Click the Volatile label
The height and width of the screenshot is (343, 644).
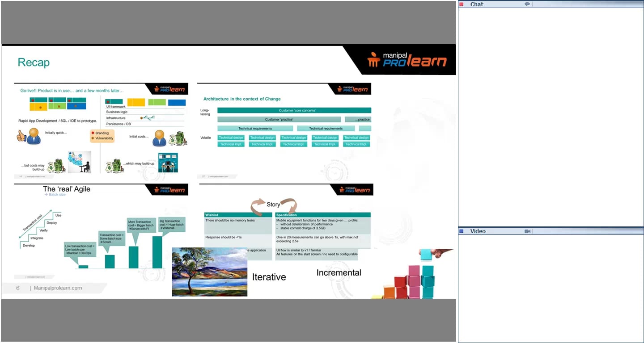pyautogui.click(x=206, y=138)
